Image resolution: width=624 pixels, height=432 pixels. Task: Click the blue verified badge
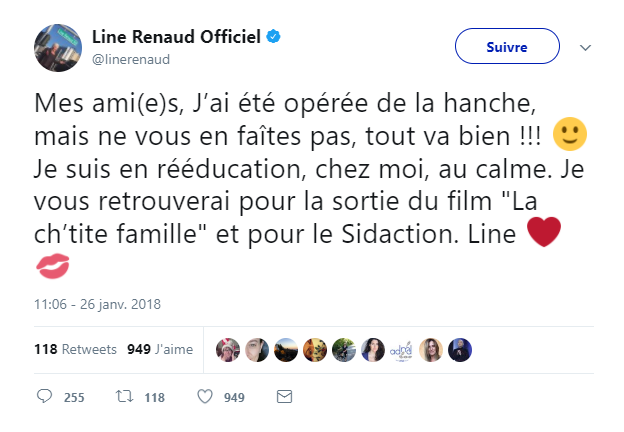tap(273, 37)
